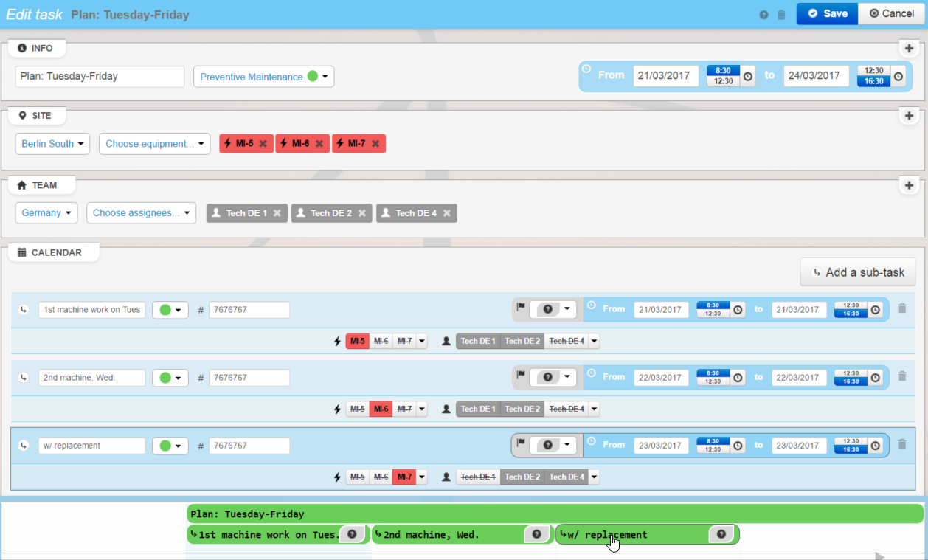Screen dimensions: 928x560
Task: Click the clock icon beside the From time
Action: pos(747,76)
